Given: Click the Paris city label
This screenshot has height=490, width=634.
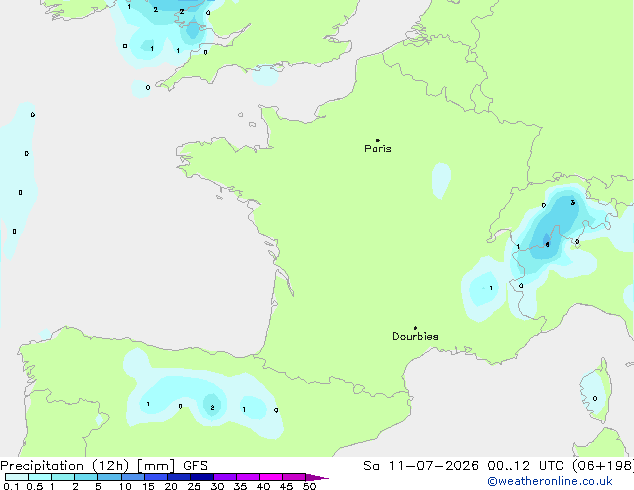Looking at the screenshot, I should 378,148.
